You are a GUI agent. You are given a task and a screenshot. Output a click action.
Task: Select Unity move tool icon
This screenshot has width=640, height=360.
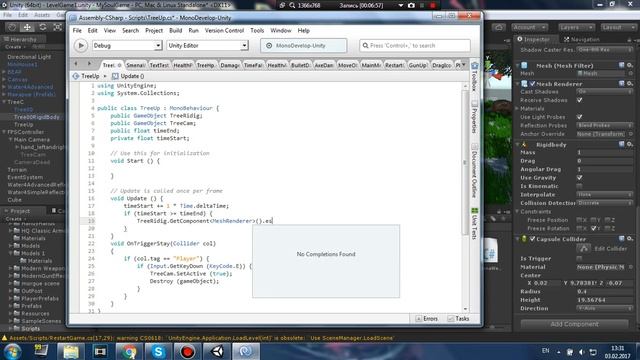[x=27, y=27]
